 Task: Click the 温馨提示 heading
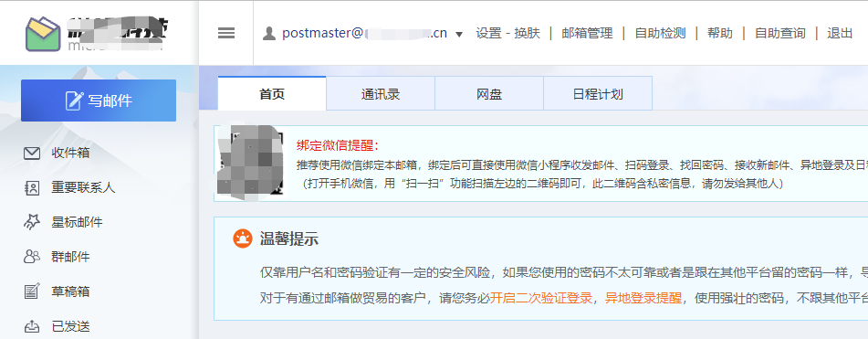[289, 239]
